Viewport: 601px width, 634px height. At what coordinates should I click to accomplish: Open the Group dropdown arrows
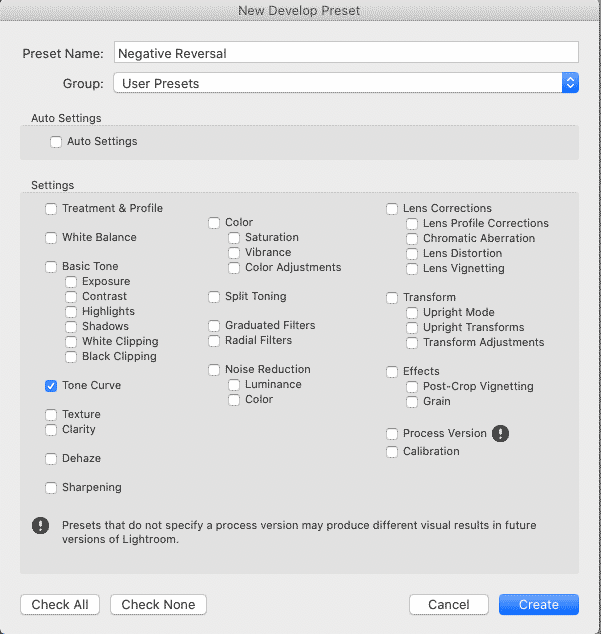(570, 83)
